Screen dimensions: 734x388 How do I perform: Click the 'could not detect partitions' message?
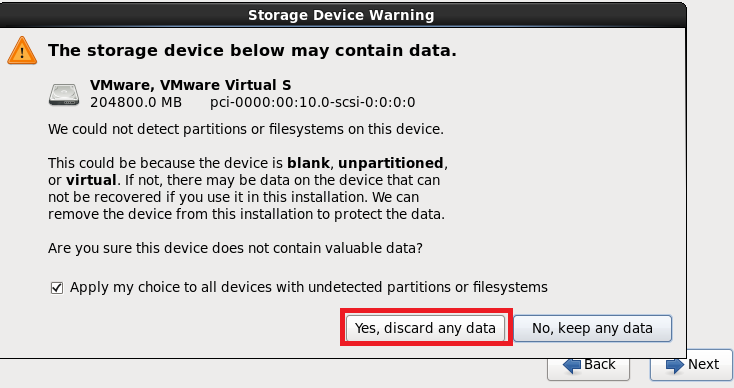(246, 129)
